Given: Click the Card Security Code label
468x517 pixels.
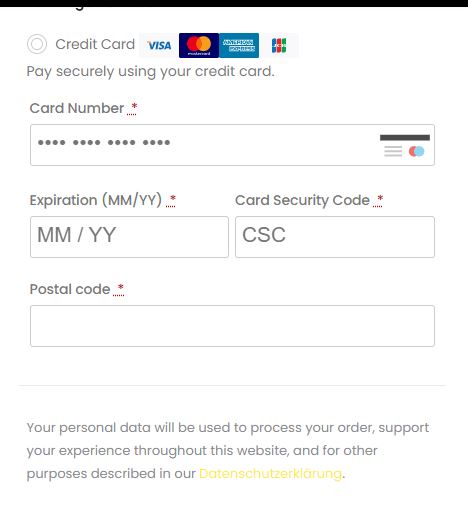Looking at the screenshot, I should point(302,200).
